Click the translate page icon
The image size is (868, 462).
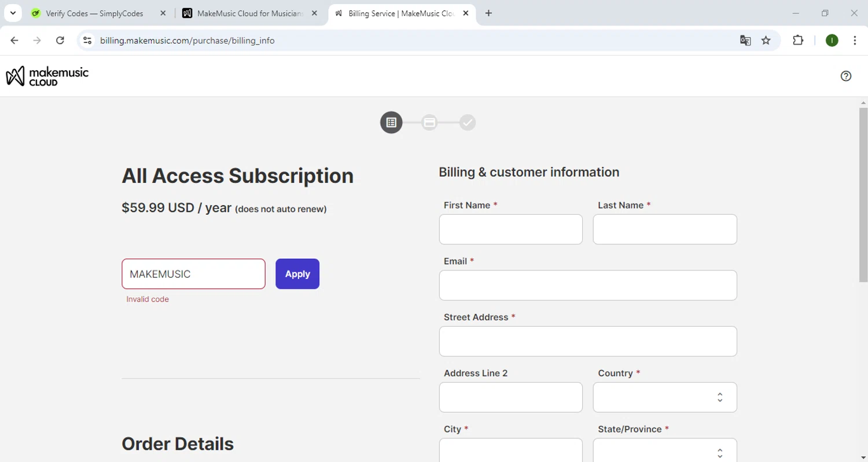click(745, 41)
